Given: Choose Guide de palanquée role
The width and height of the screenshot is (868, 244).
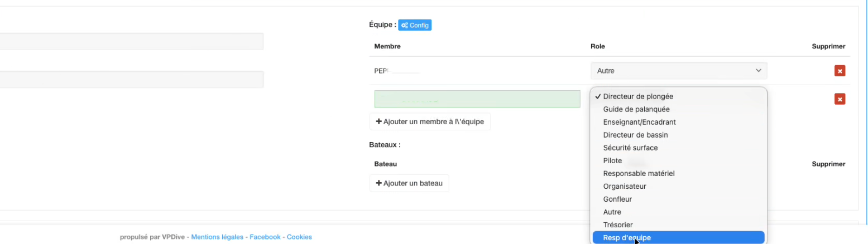Looking at the screenshot, I should 636,109.
